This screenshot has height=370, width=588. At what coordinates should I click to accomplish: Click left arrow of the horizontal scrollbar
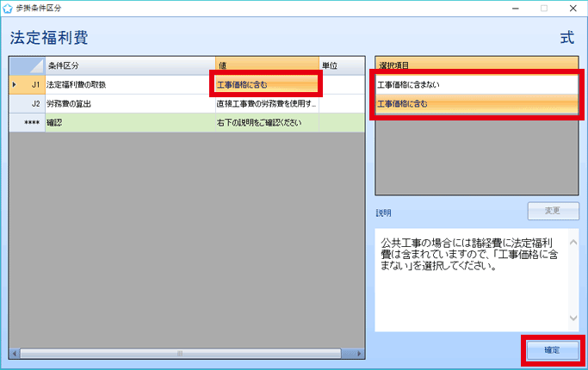pyautogui.click(x=15, y=353)
